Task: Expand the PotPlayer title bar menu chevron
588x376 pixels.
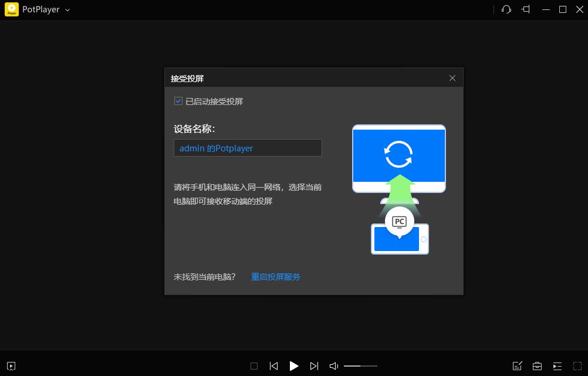Action: [x=67, y=10]
